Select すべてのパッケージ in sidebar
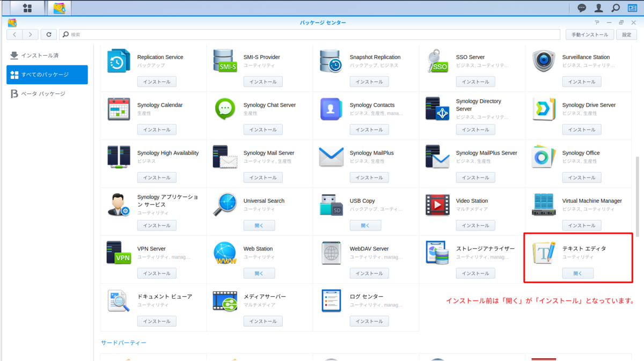644x361 pixels. [47, 75]
